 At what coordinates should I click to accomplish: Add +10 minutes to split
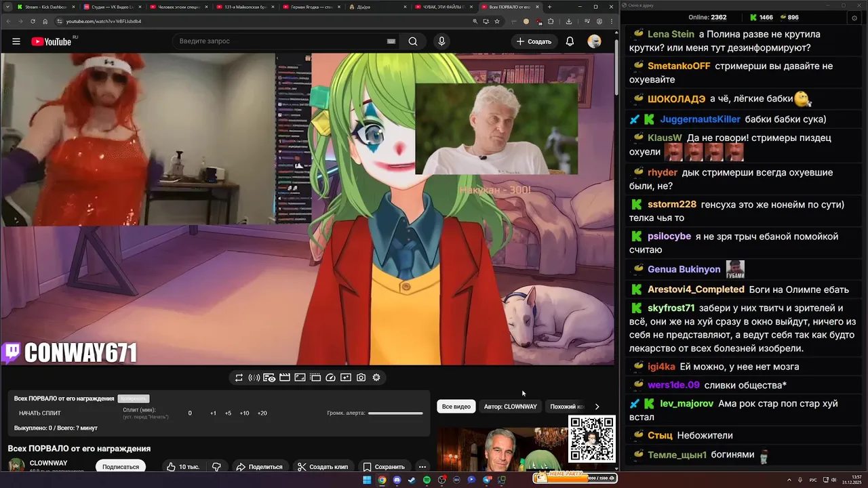[x=244, y=413]
